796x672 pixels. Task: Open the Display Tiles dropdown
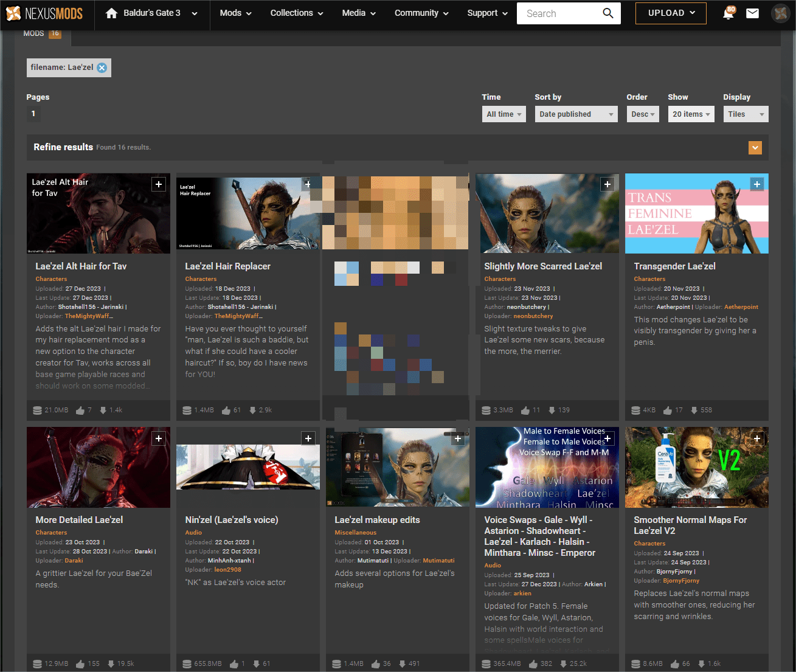746,114
